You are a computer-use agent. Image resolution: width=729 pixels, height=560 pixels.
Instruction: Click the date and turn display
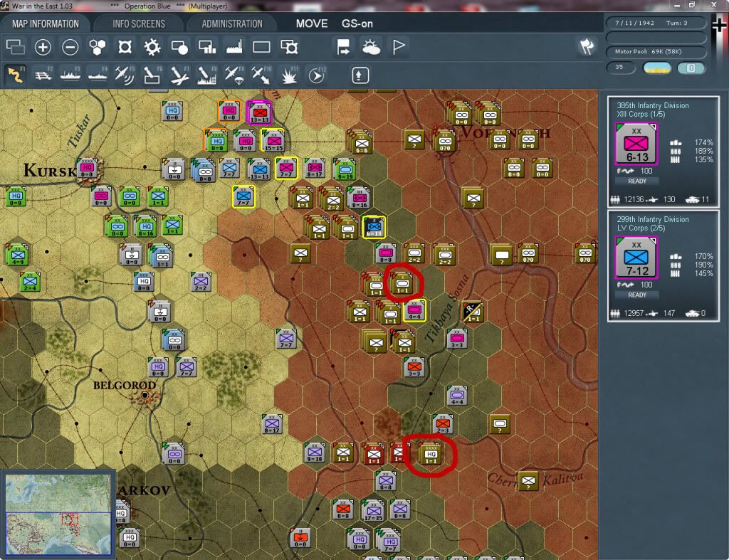(x=656, y=23)
